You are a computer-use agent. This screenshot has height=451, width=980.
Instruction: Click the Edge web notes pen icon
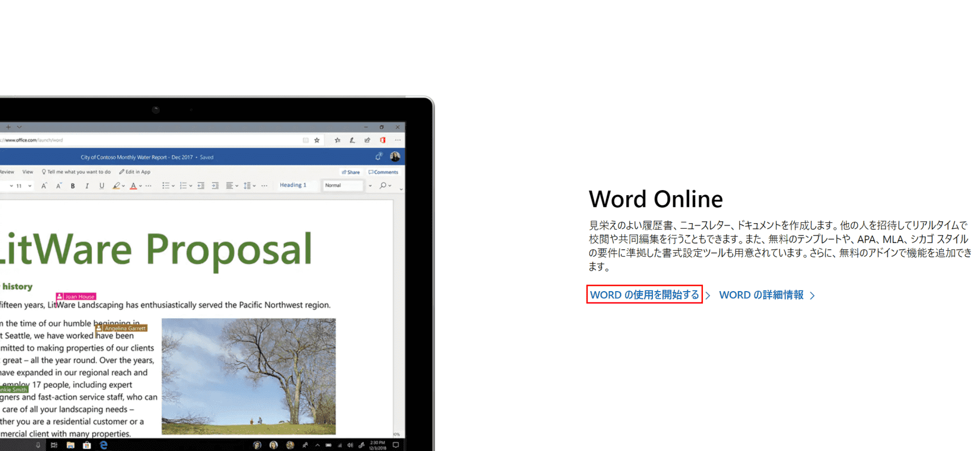pyautogui.click(x=352, y=140)
